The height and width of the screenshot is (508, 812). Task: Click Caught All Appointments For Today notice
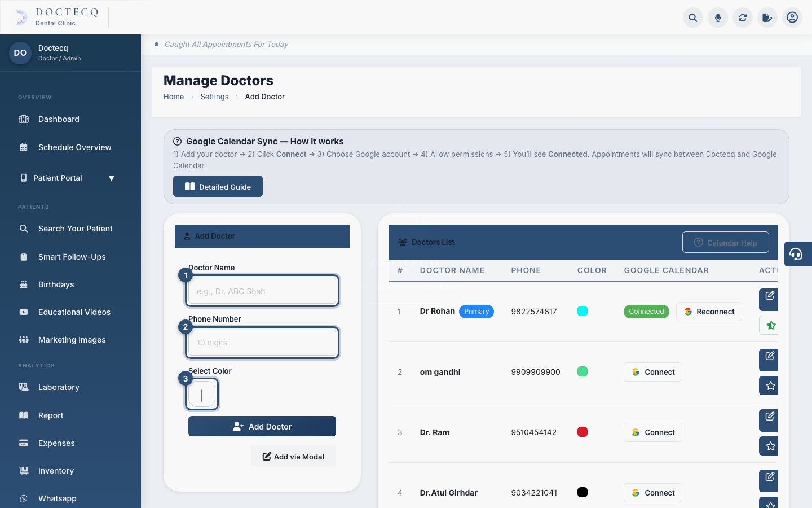[226, 44]
